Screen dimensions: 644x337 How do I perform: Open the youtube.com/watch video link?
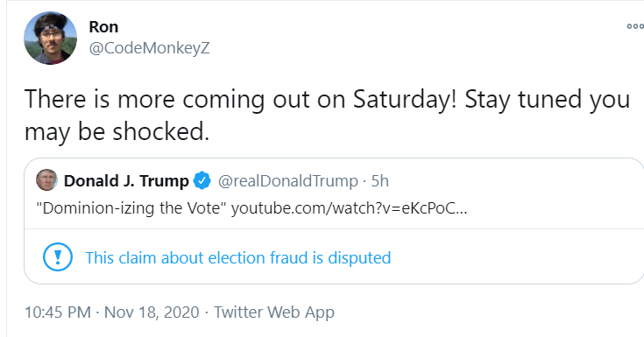tap(350, 208)
